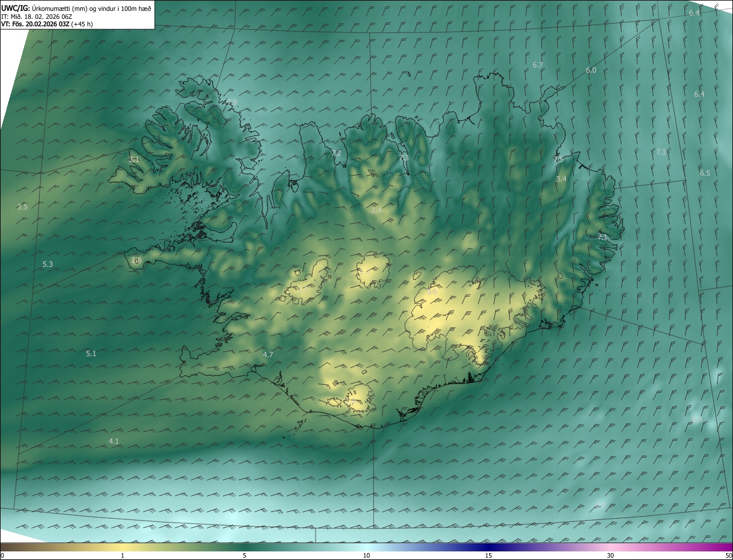Viewport: 733px width, 560px height.
Task: Click the '6.0' value label on the map
Action: 591,70
